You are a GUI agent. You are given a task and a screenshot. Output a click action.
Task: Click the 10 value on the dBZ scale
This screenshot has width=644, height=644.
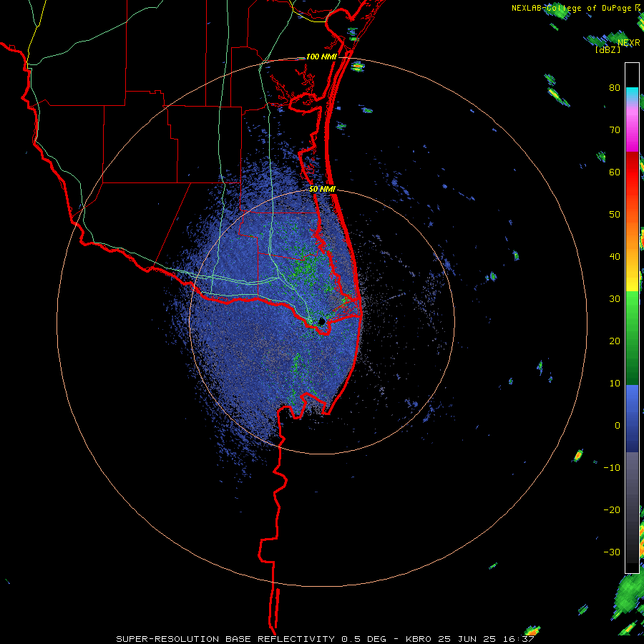615,384
